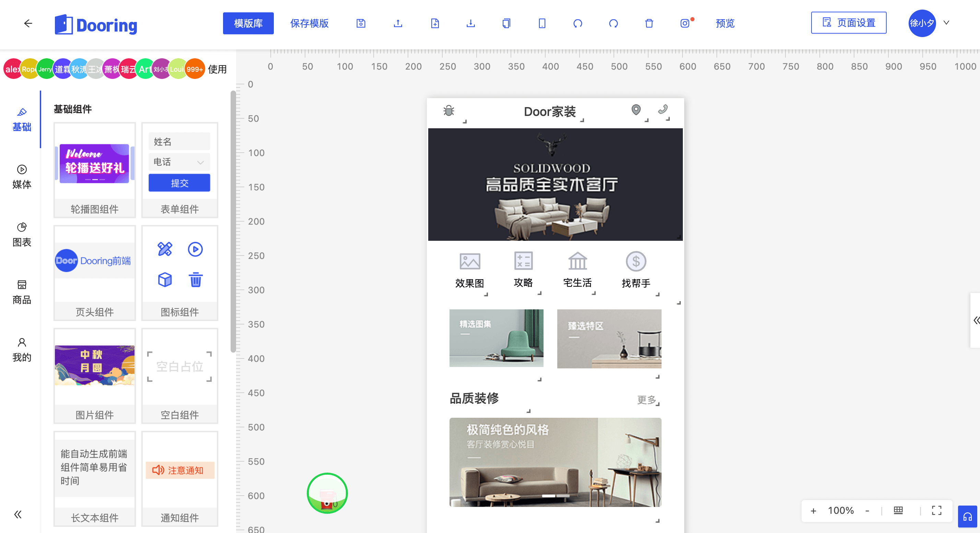Switch to the 媒体 sidebar tab
The image size is (980, 533).
[22, 177]
